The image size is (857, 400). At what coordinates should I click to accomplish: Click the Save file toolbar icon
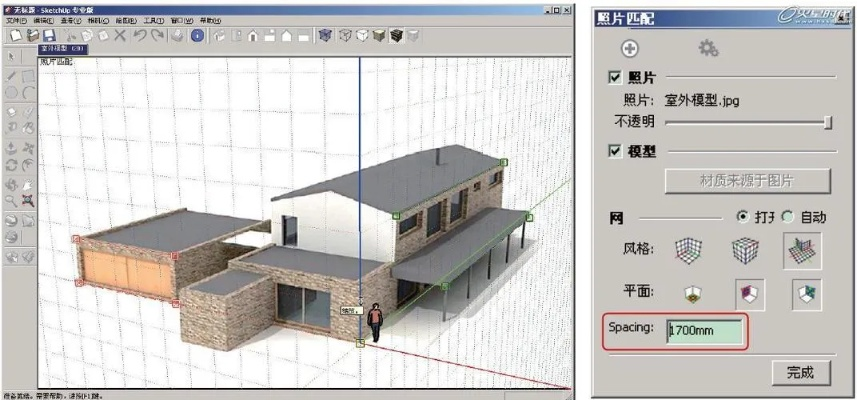pyautogui.click(x=48, y=35)
